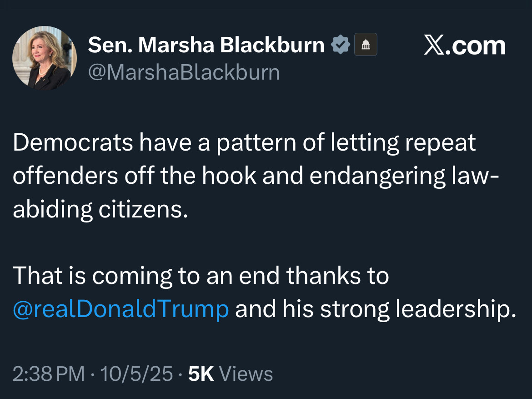Open the @MarshaBlackburn handle link

[184, 73]
